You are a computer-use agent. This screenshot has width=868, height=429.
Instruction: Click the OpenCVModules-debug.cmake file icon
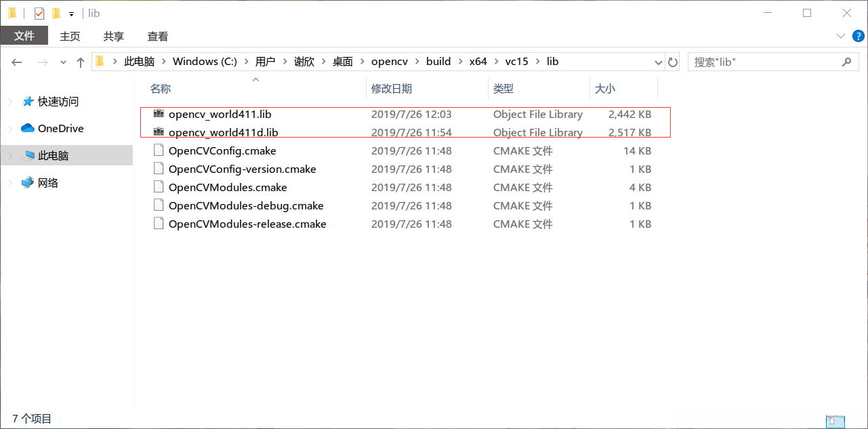[x=159, y=205]
